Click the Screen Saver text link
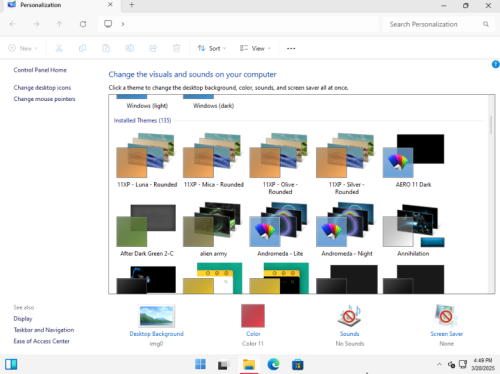Screen dimensions: 500x374 pos(446,334)
